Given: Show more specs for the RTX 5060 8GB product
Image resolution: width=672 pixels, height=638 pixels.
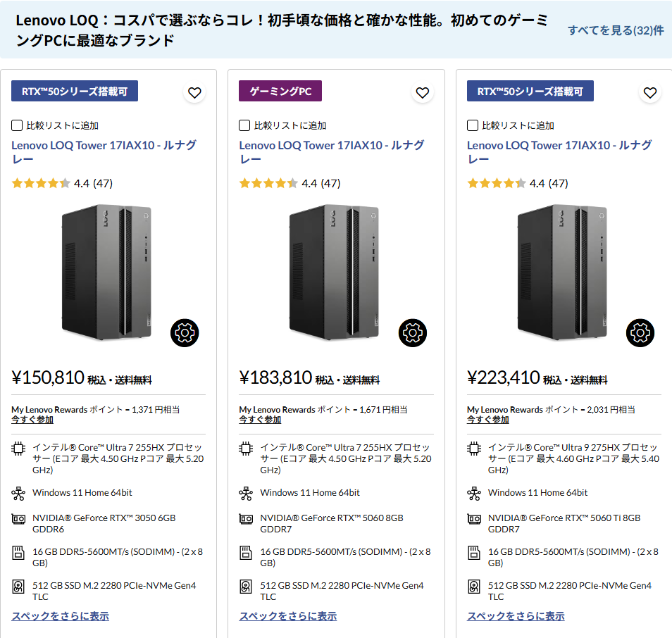Looking at the screenshot, I should (287, 616).
